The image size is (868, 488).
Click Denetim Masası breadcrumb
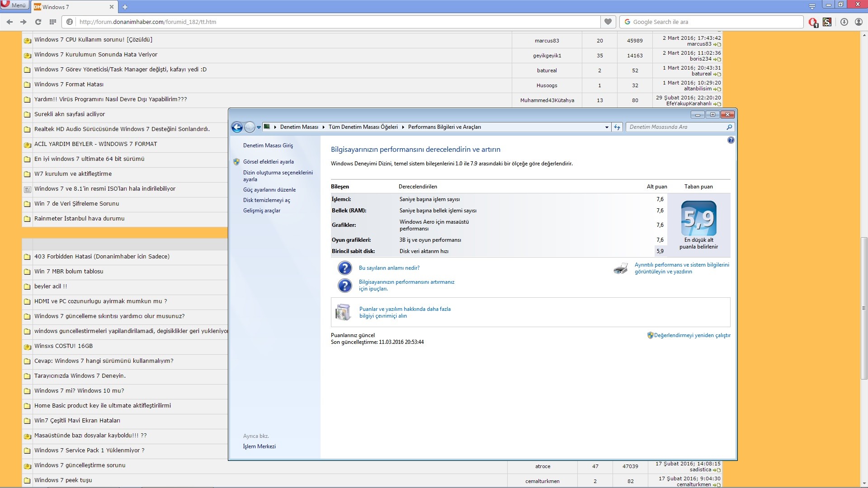click(x=299, y=127)
